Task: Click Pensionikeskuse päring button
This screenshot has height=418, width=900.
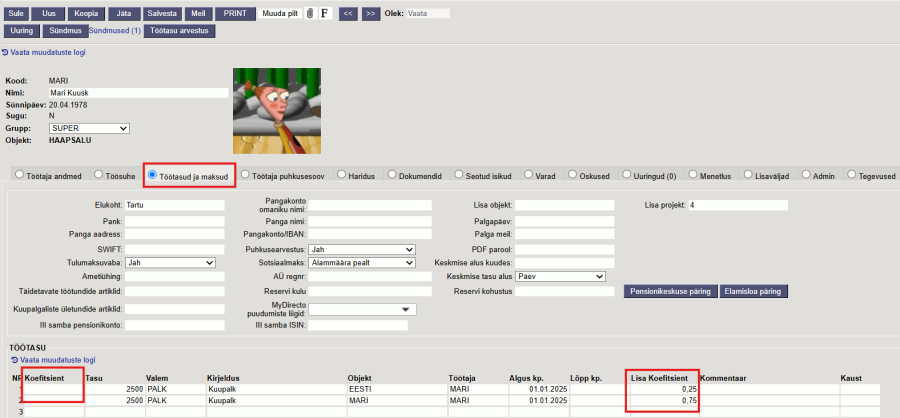Action: click(668, 292)
